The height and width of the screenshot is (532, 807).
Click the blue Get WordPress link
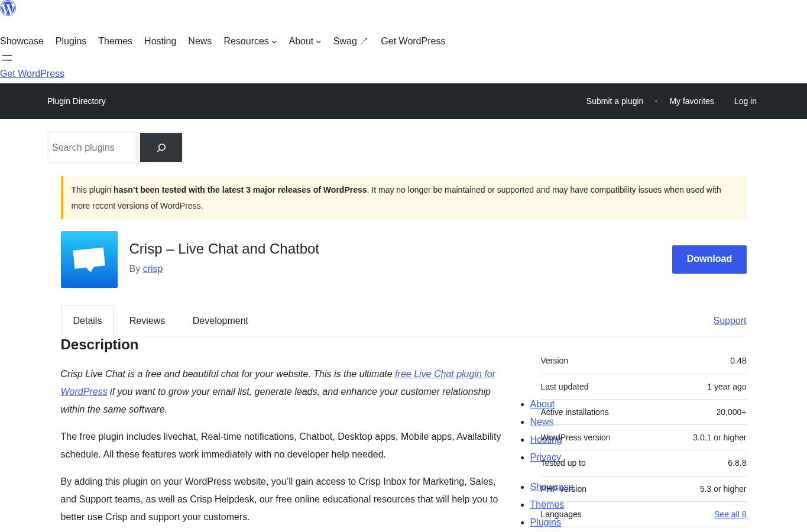pos(32,74)
